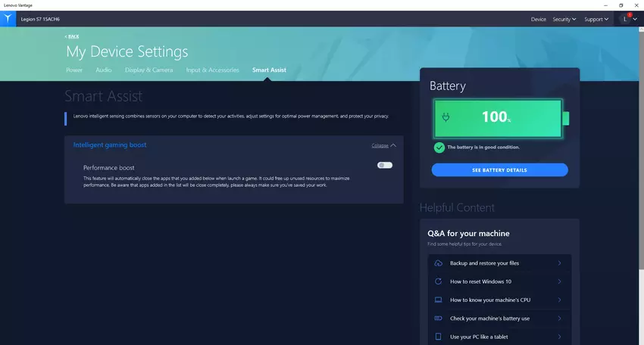
Task: Click the battery icon beside battery use
Action: [x=438, y=319]
